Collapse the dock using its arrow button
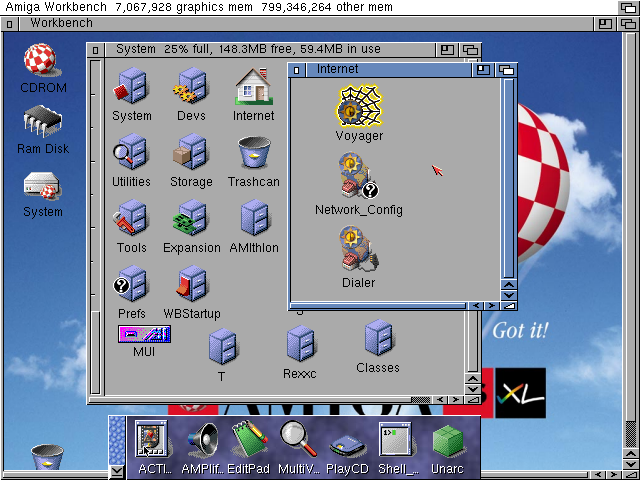The width and height of the screenshot is (640, 480). click(x=117, y=472)
